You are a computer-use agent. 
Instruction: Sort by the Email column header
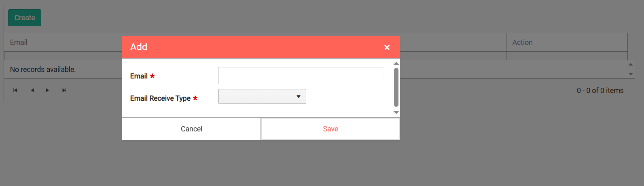pos(19,42)
